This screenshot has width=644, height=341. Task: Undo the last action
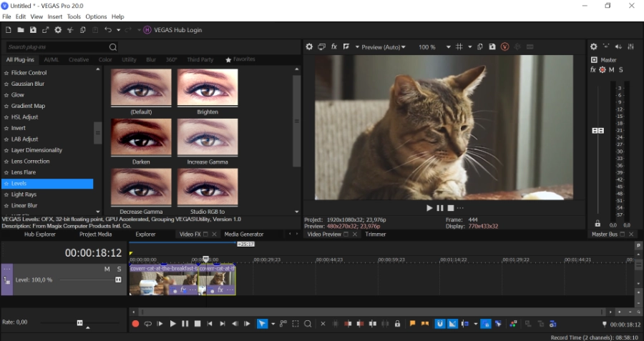pos(107,30)
